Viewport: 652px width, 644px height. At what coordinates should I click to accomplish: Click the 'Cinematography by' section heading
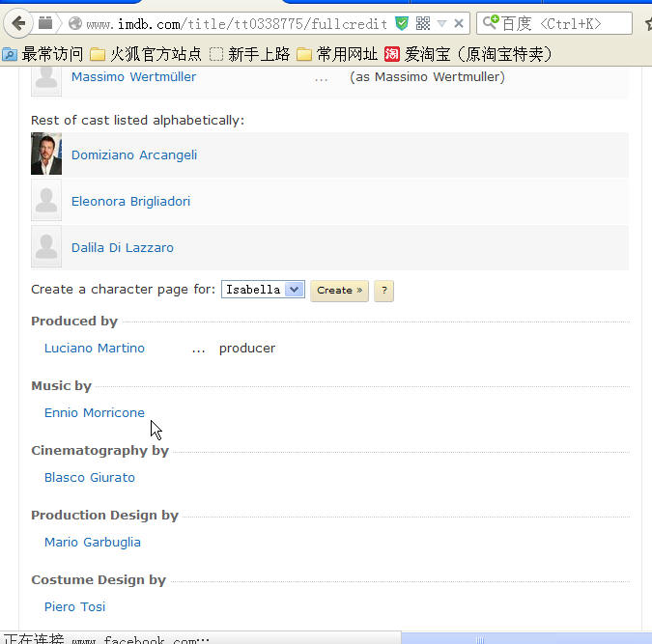[x=99, y=451]
